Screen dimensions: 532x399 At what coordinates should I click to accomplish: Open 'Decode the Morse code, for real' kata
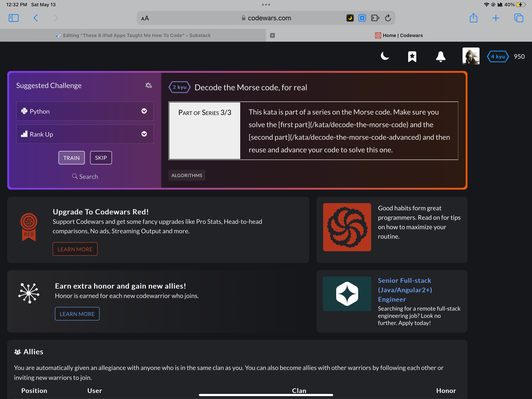pyautogui.click(x=251, y=87)
